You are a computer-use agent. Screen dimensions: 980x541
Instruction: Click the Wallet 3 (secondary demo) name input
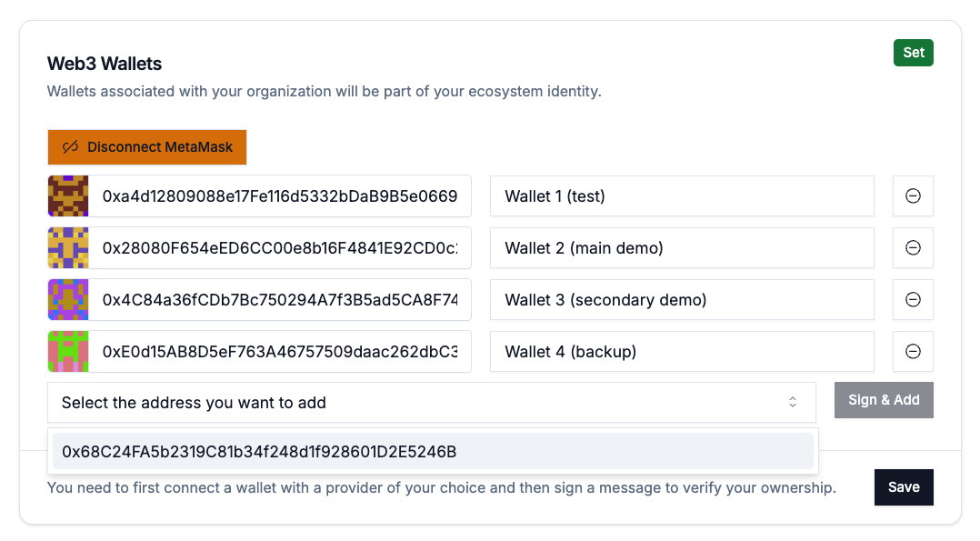(682, 300)
